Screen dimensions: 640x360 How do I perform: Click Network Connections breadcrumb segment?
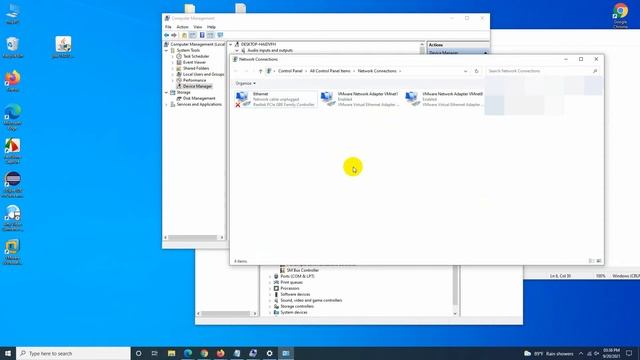pos(377,71)
